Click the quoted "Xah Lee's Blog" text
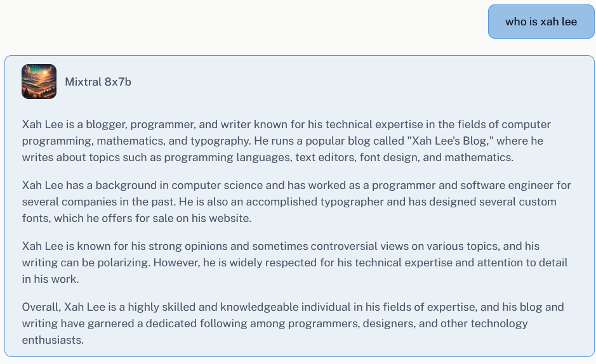 tap(450, 141)
